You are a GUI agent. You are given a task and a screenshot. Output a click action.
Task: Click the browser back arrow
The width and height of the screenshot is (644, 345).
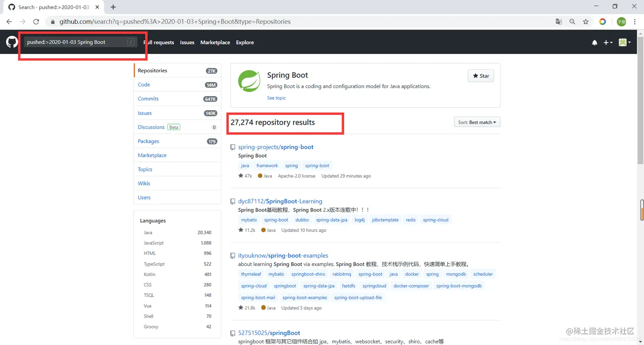click(x=9, y=22)
